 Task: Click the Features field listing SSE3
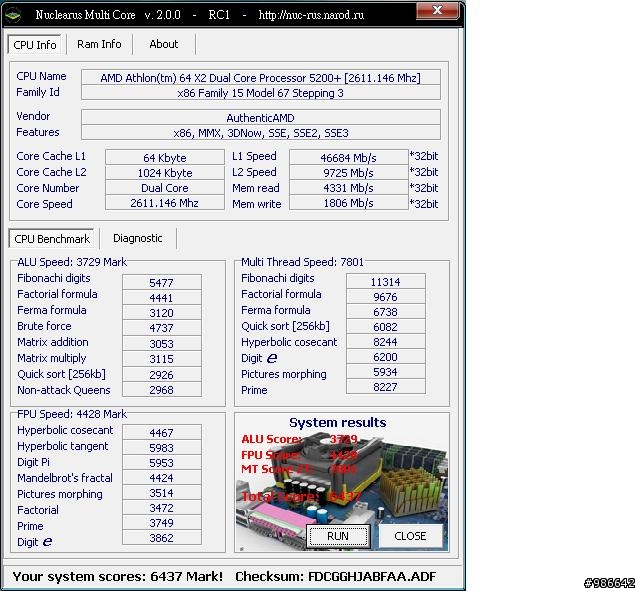[260, 133]
